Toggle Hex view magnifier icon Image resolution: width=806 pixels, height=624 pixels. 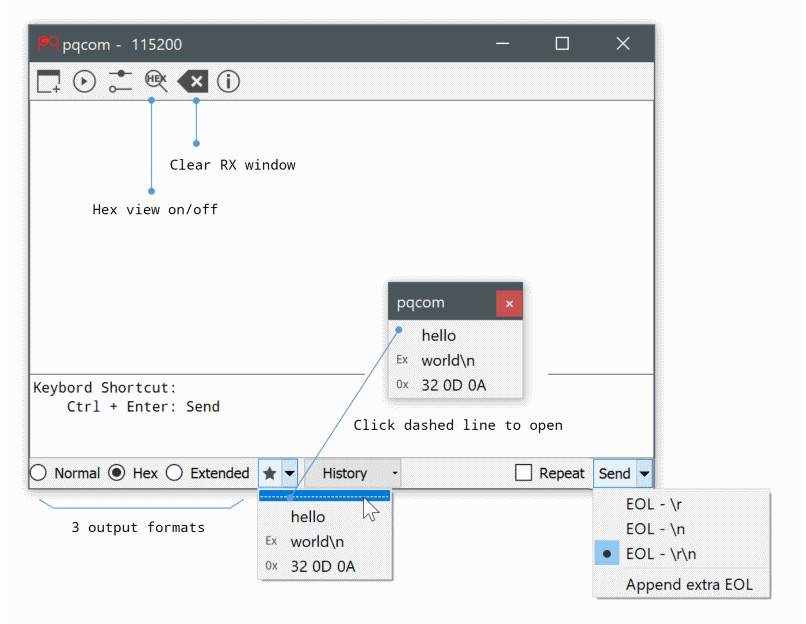click(x=156, y=81)
